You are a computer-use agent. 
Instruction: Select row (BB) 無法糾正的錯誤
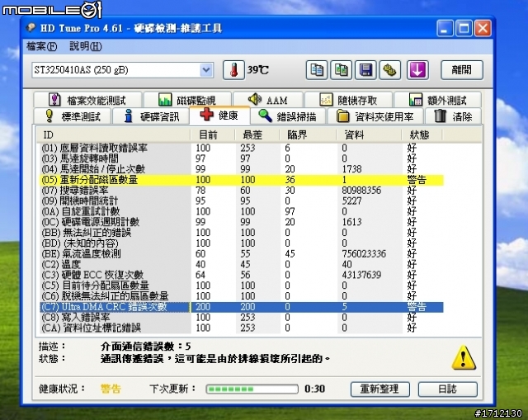(241, 233)
